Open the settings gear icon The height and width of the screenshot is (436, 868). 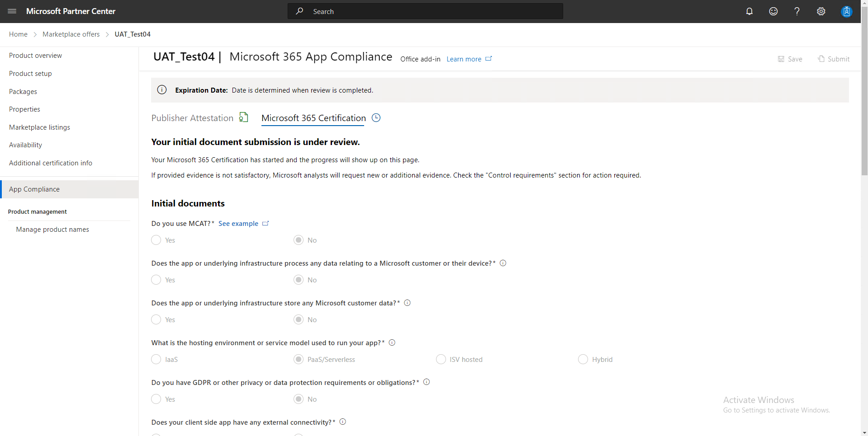(821, 11)
